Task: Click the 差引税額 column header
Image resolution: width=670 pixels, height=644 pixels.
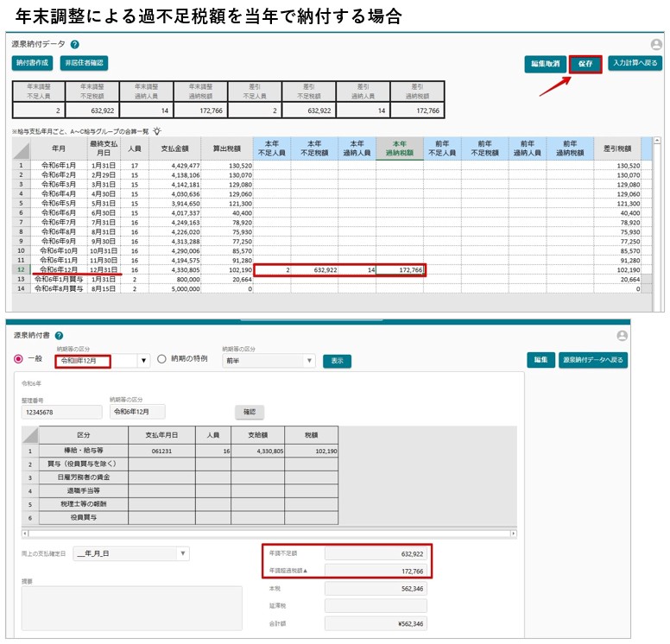Action: tap(617, 148)
